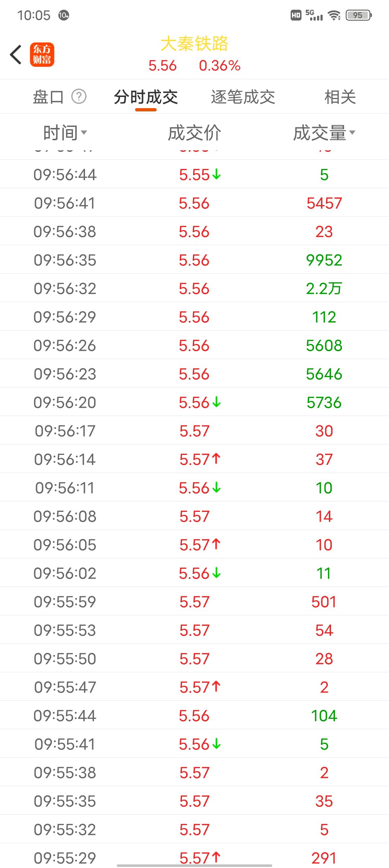Switch to the 盘口 tab

48,97
